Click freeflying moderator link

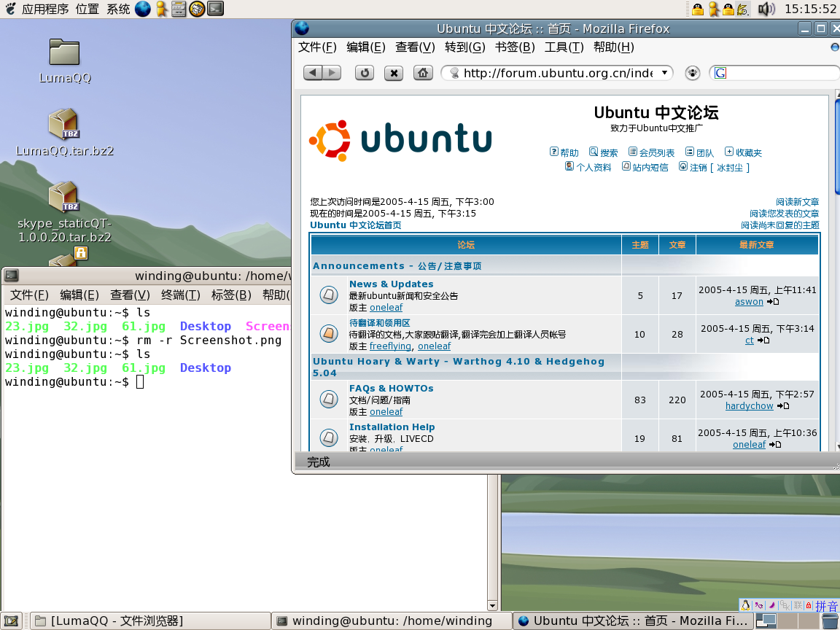(390, 346)
